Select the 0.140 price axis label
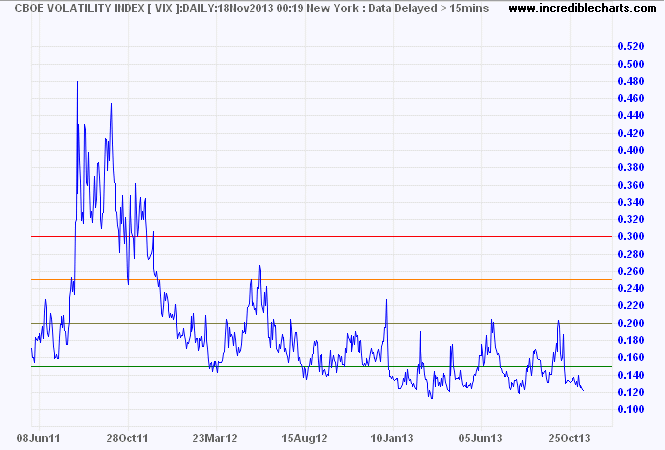This screenshot has width=665, height=450. pyautogui.click(x=631, y=375)
